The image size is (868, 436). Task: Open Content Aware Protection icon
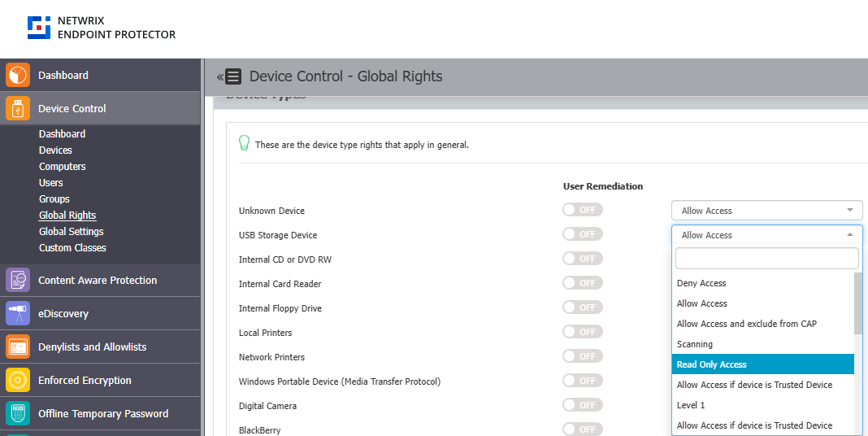click(x=18, y=281)
